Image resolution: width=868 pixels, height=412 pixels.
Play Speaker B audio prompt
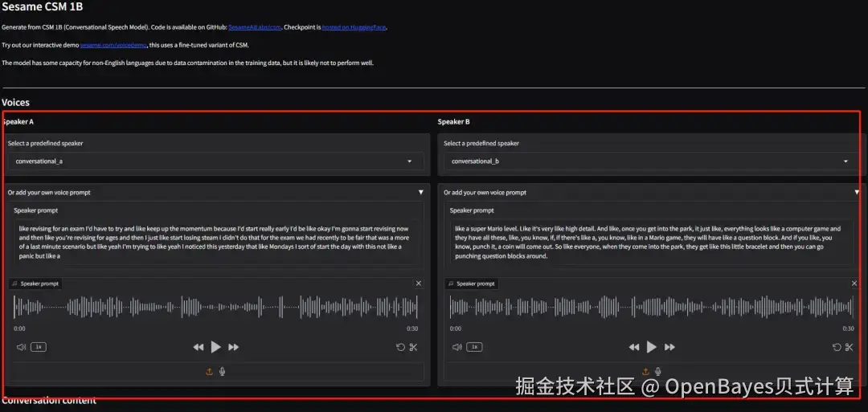click(652, 347)
